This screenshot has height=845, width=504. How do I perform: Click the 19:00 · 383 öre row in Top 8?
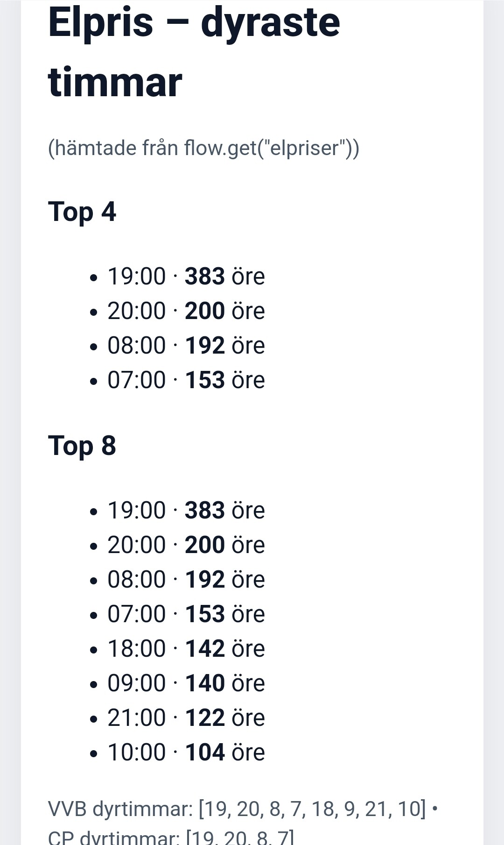186,510
